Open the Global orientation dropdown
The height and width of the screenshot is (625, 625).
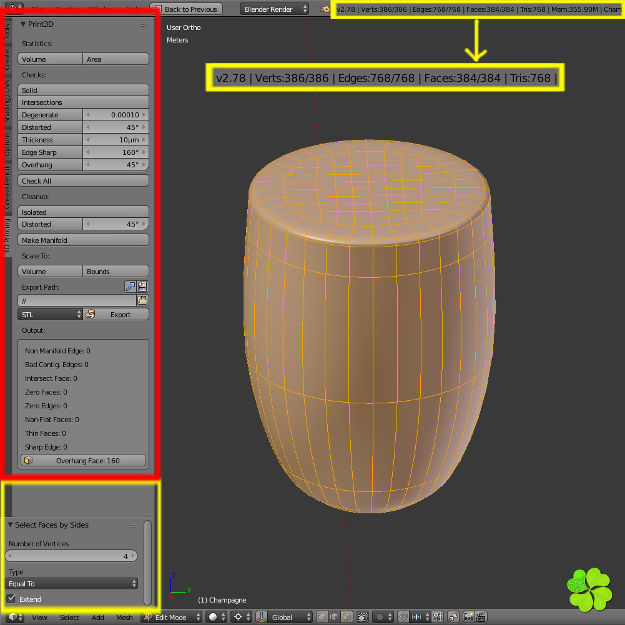(291, 617)
